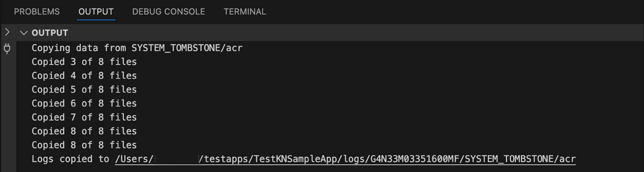Click the 'Copied 3 of 8 files' line

84,62
